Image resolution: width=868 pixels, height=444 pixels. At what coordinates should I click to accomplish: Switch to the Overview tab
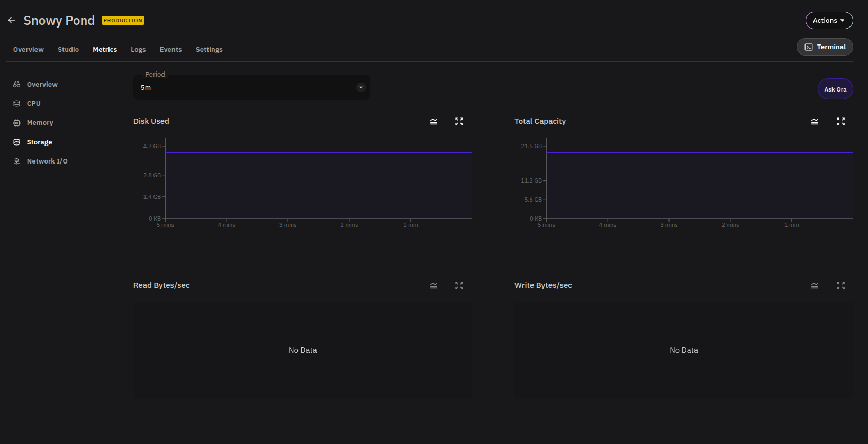(29, 49)
